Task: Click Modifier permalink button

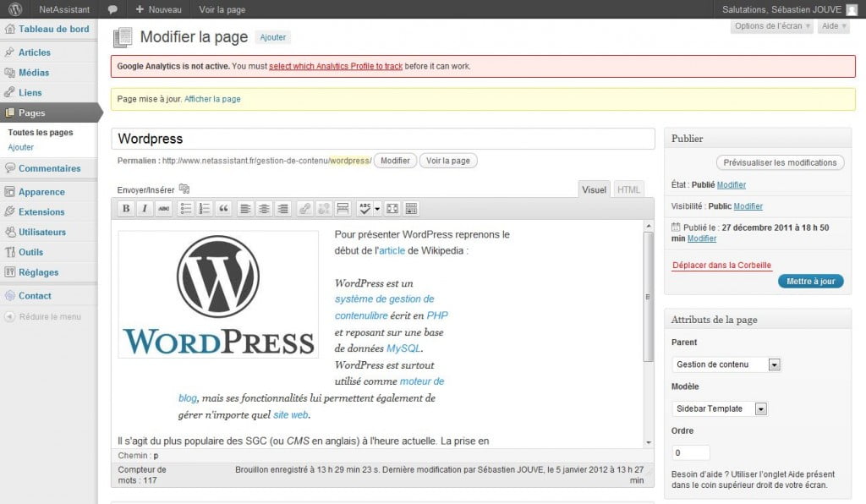Action: coord(396,161)
